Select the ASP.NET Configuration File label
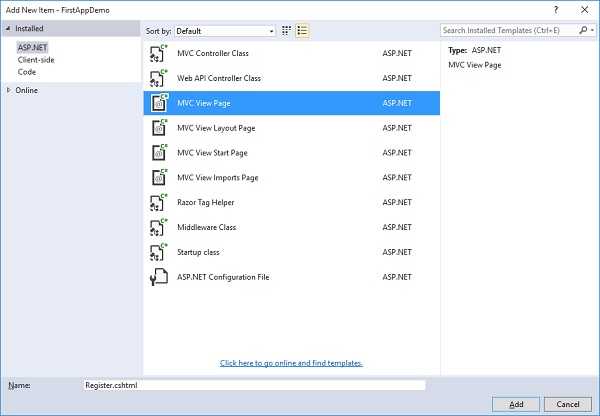This screenshot has width=600, height=416. (223, 277)
